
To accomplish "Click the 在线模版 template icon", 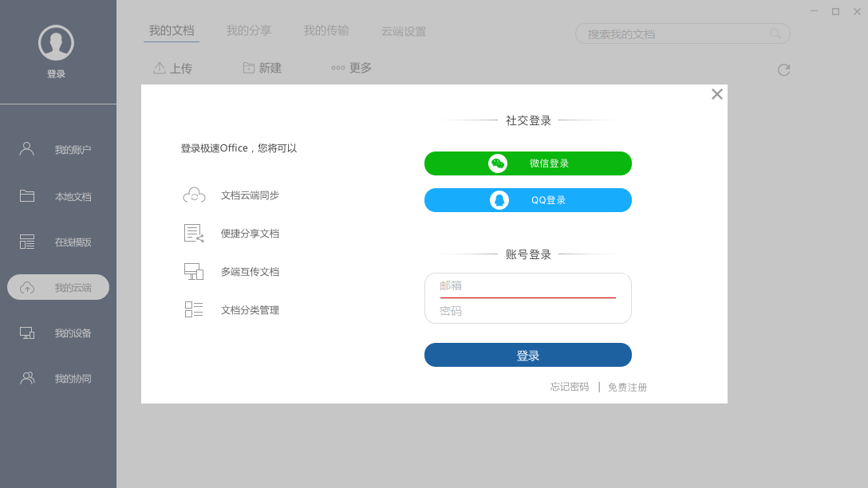I will click(27, 242).
